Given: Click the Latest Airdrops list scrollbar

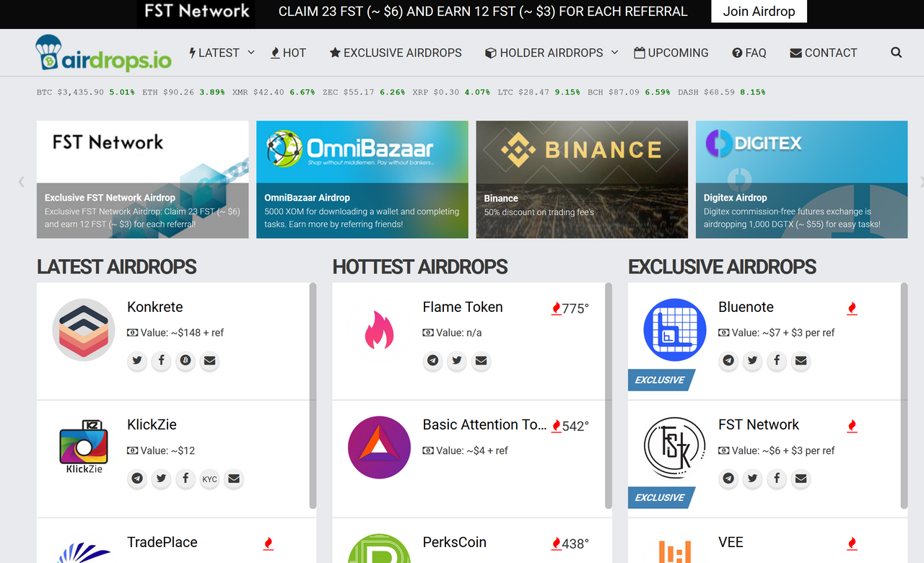Looking at the screenshot, I should tap(313, 396).
